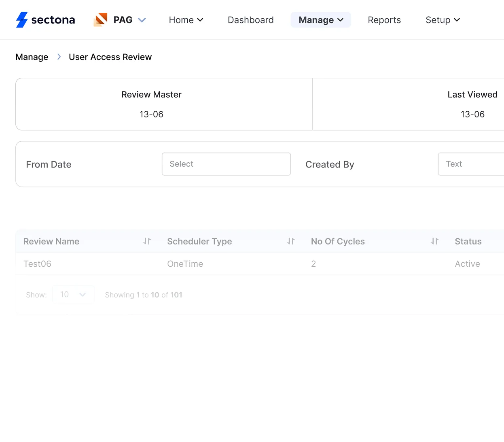Navigate back via the Manage breadcrumb
The width and height of the screenshot is (504, 442).
(x=32, y=57)
